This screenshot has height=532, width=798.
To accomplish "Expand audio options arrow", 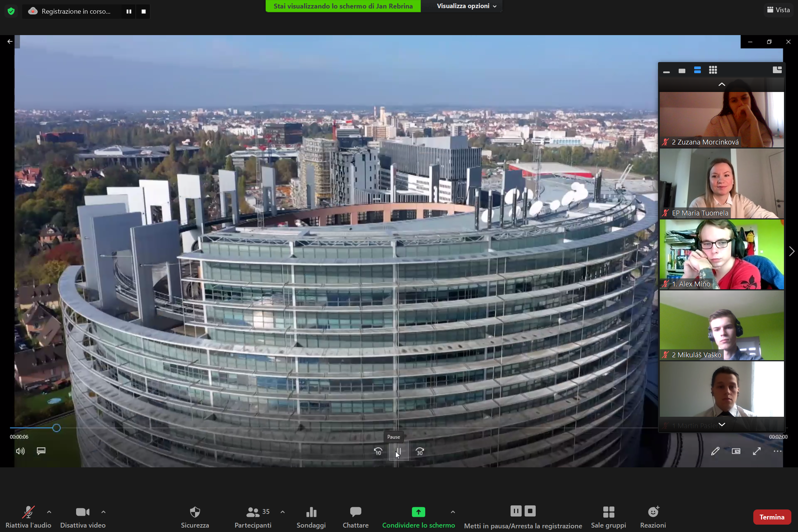I will coord(49,512).
